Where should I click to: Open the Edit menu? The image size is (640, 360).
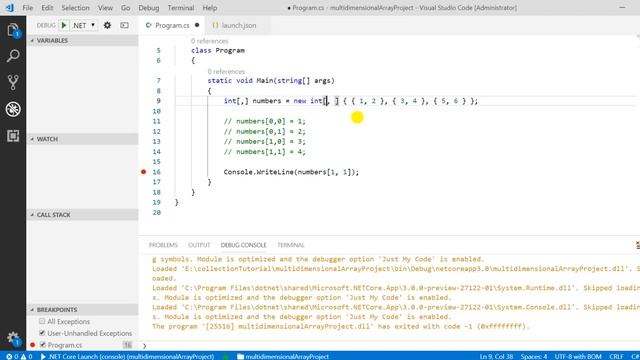pos(47,8)
